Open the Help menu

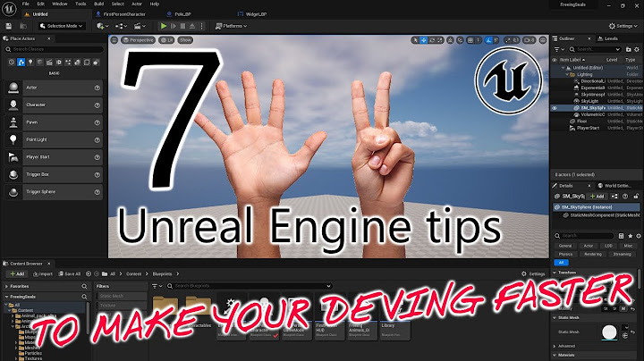pyautogui.click(x=155, y=4)
